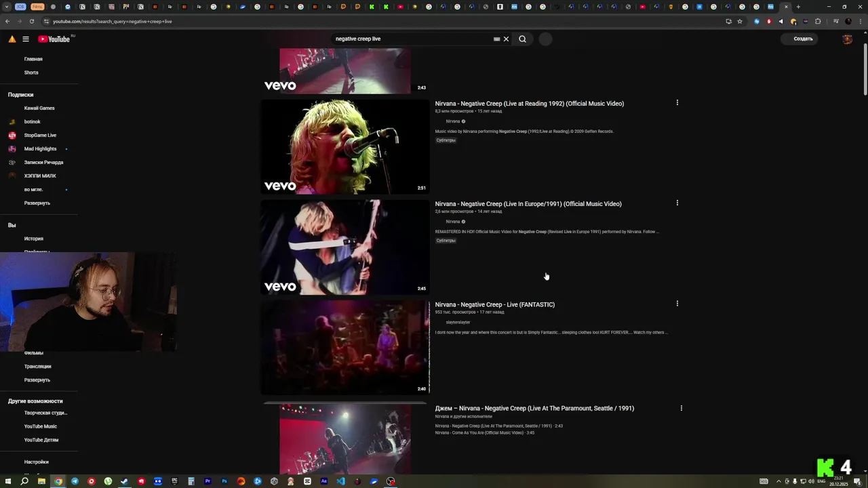This screenshot has width=868, height=488.
Task: Open a new browser tab with plus
Action: pyautogui.click(x=798, y=7)
